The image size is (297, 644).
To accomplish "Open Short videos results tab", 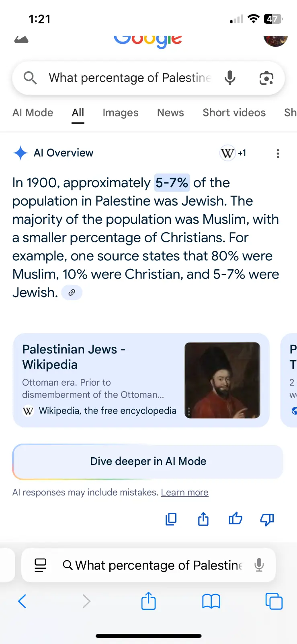I will [234, 113].
